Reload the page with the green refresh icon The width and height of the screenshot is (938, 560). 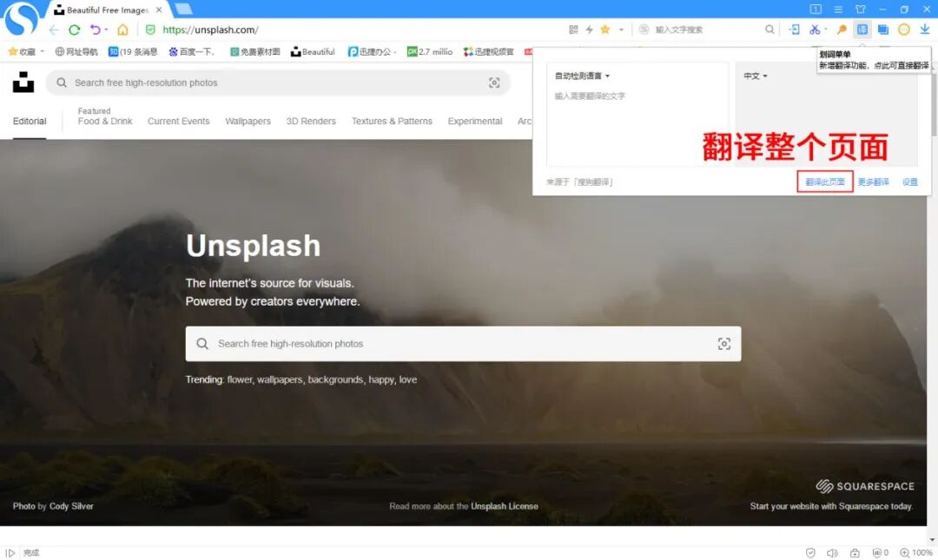click(x=74, y=30)
